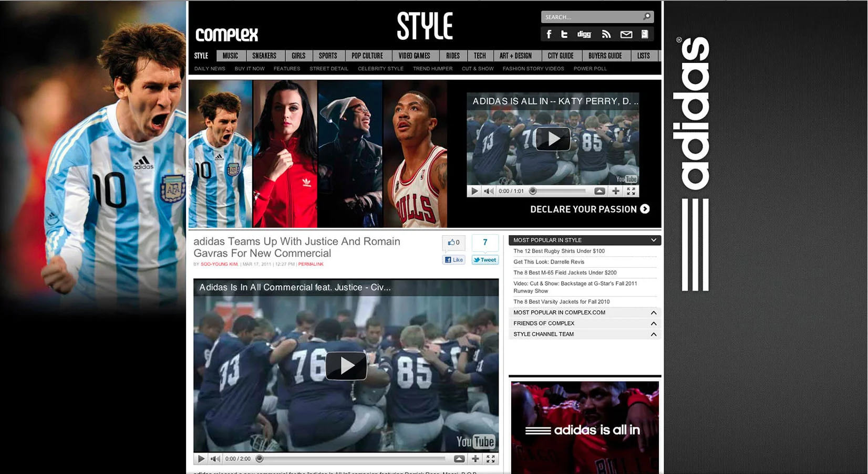Viewport: 868px width, 474px height.
Task: Open quality menu arrow in banner video
Action: point(600,191)
